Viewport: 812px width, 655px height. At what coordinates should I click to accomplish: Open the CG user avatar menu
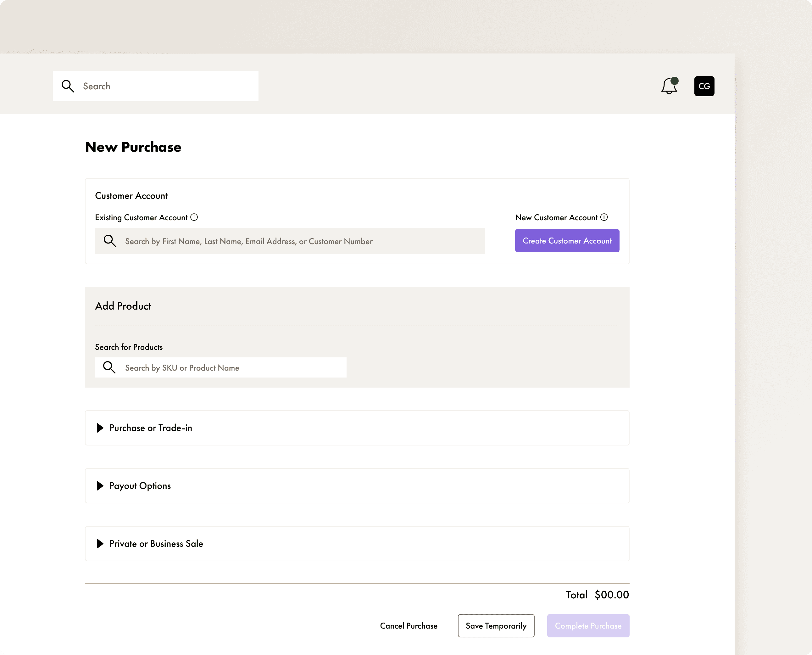(704, 87)
